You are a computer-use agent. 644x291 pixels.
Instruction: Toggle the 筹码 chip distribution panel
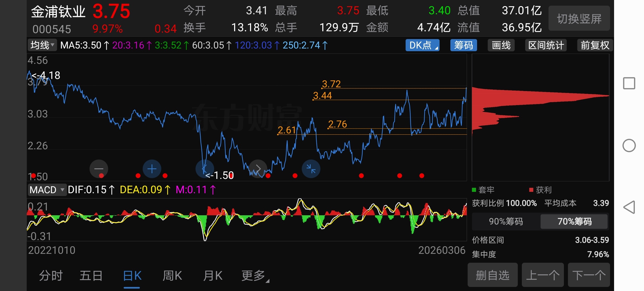463,45
